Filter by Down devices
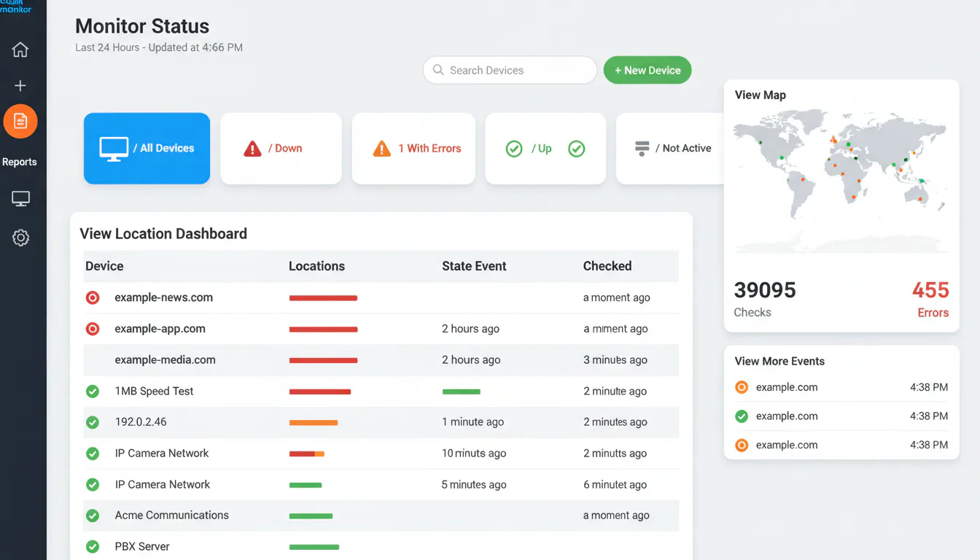The image size is (980, 560). pos(281,148)
